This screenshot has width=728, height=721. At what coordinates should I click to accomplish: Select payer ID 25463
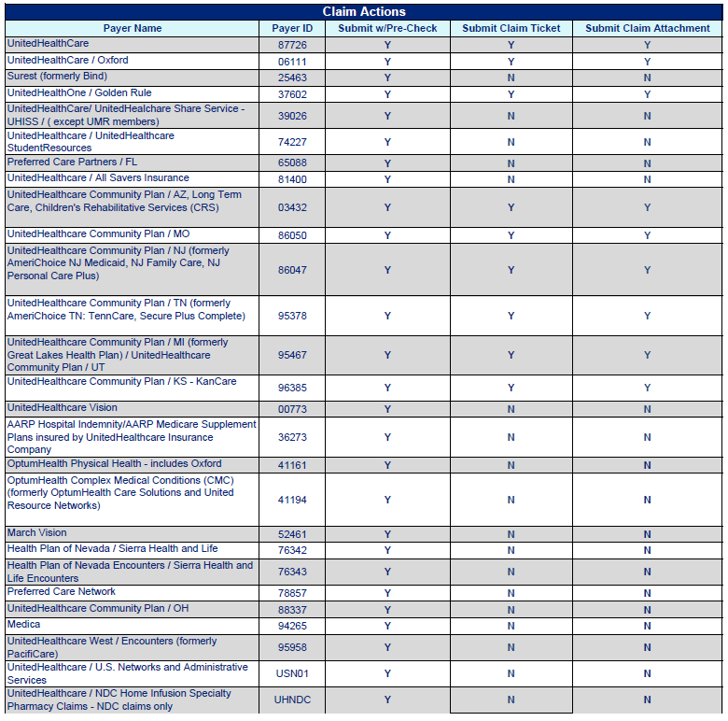click(x=292, y=78)
